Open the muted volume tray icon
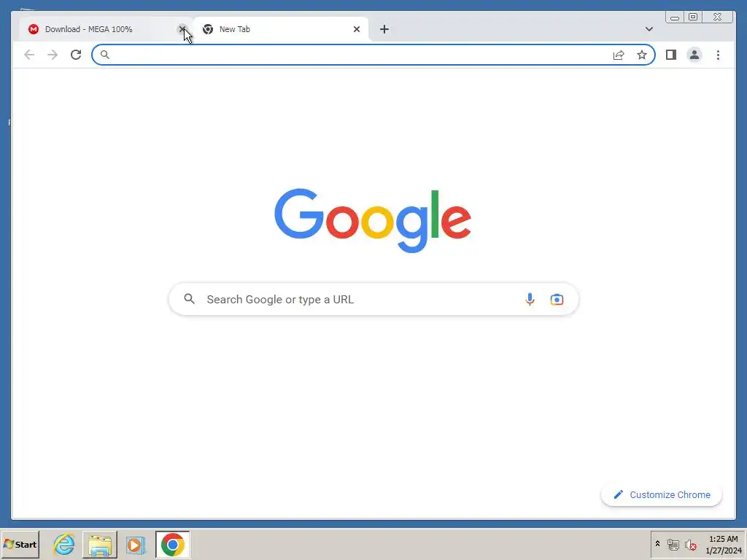This screenshot has height=560, width=747. [690, 544]
